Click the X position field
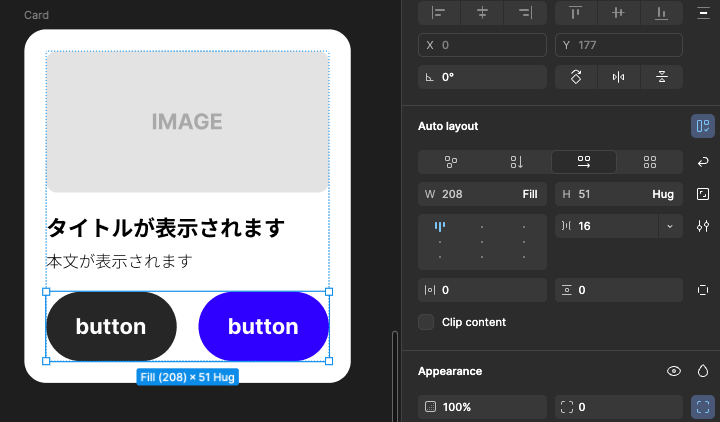This screenshot has width=720, height=422. click(482, 45)
